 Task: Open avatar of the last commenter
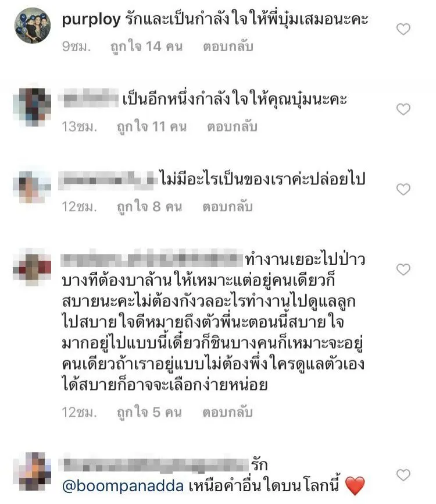pos(32,471)
